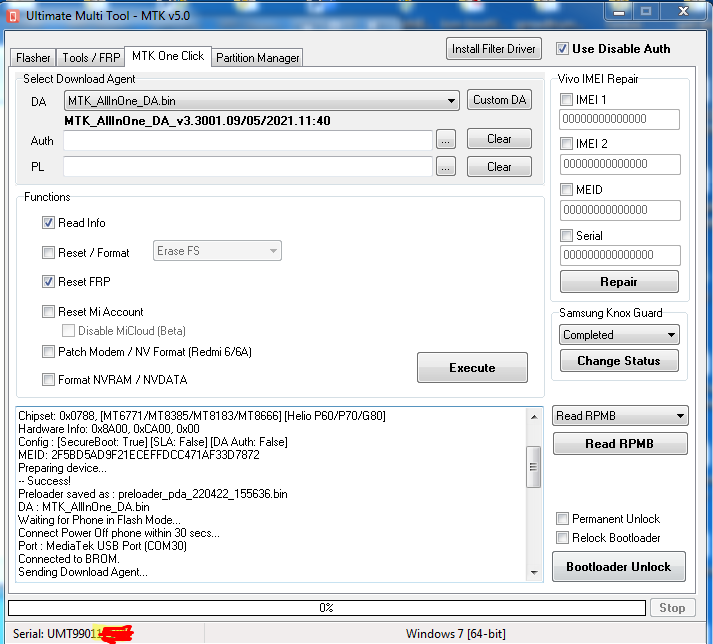This screenshot has height=644, width=713.
Task: Browse for Auth file with ellipsis button
Action: click(446, 140)
